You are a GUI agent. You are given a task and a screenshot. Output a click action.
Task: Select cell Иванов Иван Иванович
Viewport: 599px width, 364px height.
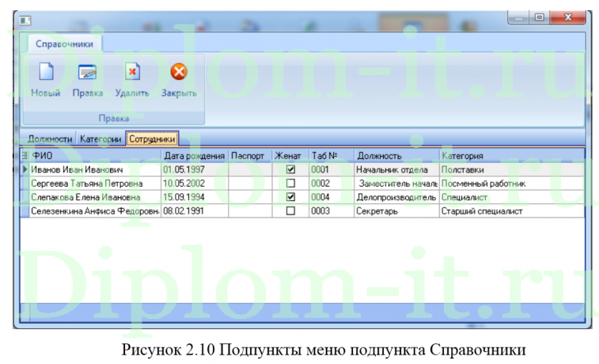[x=95, y=169]
